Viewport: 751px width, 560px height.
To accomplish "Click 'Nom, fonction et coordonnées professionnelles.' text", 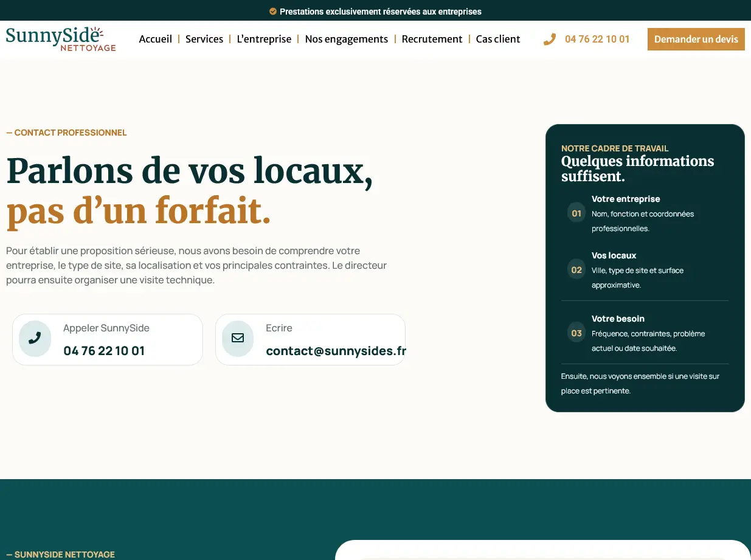I will click(643, 221).
